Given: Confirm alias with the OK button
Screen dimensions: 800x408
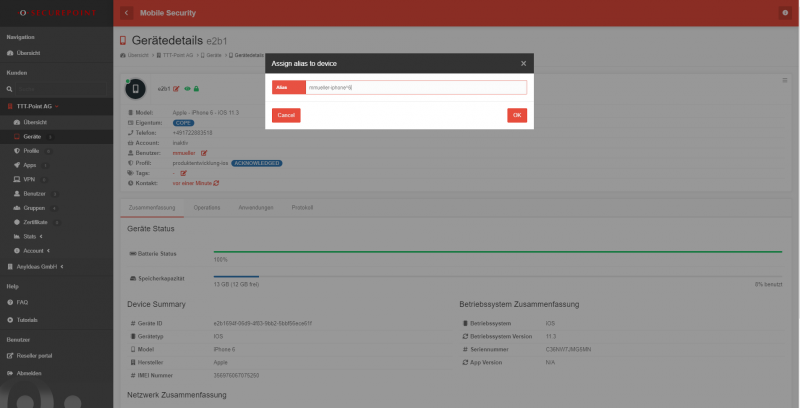Looking at the screenshot, I should coord(516,115).
